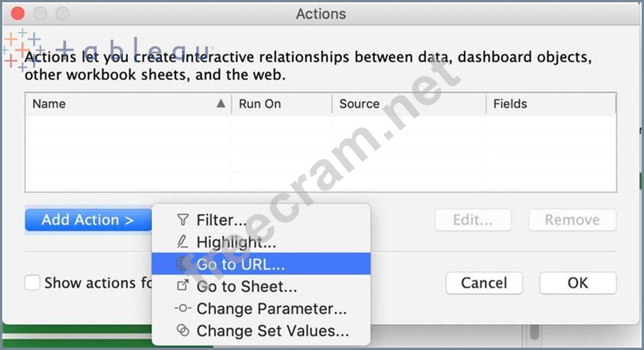Click the Edit... button
The width and height of the screenshot is (644, 350).
pyautogui.click(x=472, y=220)
